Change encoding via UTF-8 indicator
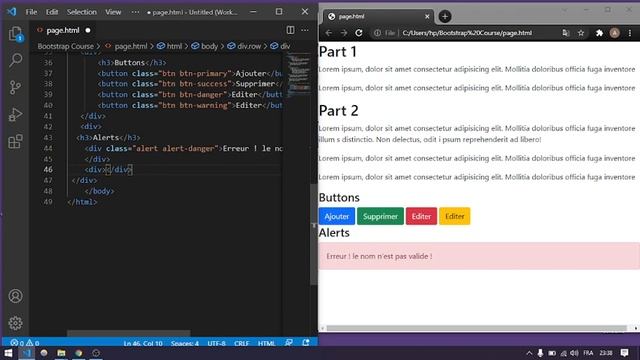Screen dimensions: 640x360 point(216,343)
